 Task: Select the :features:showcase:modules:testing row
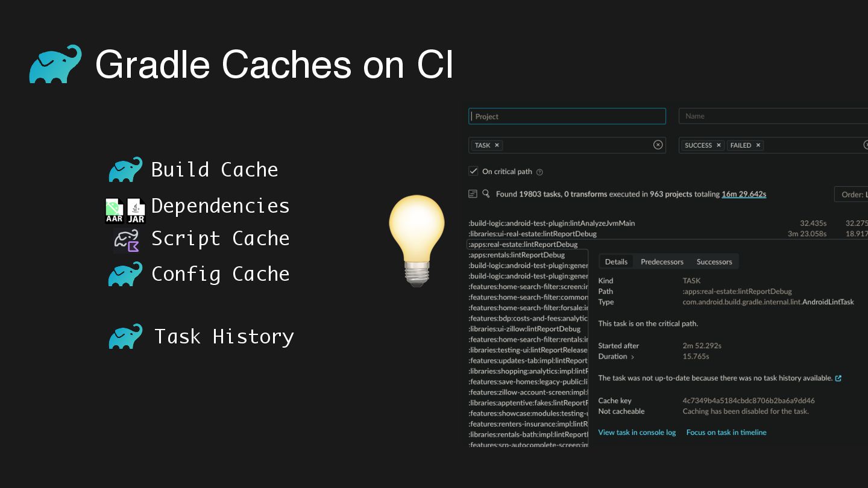[528, 413]
